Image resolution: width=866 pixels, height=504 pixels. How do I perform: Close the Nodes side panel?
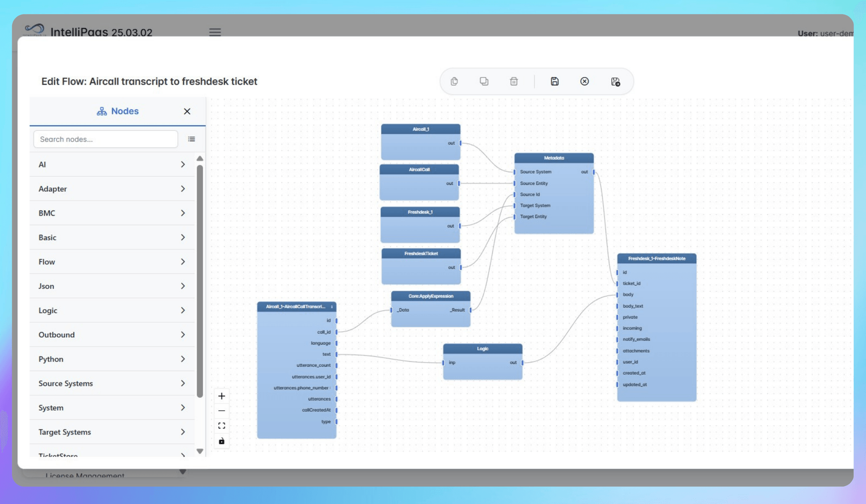click(x=187, y=111)
